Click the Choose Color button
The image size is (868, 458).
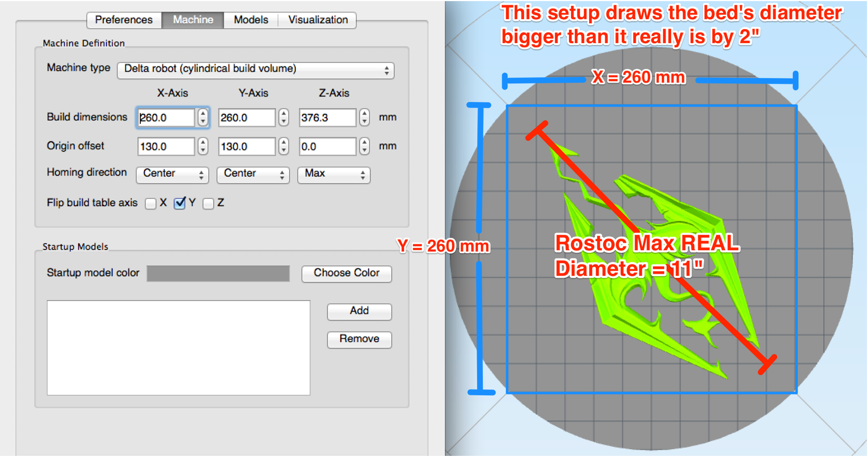pos(346,273)
